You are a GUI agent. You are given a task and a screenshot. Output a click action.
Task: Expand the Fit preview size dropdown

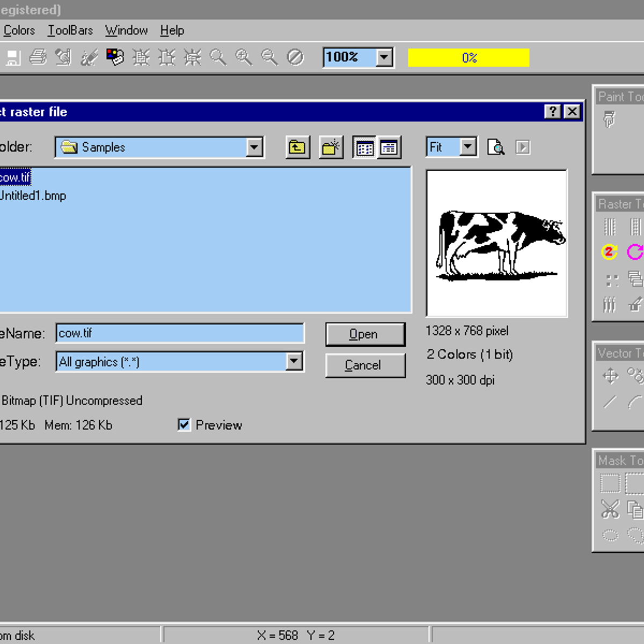pyautogui.click(x=468, y=147)
